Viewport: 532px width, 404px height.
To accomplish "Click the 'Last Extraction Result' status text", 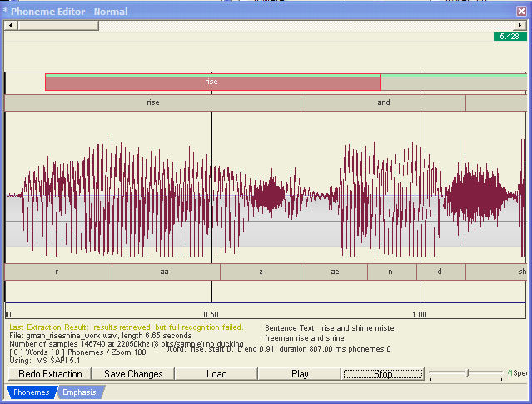I will pos(127,327).
